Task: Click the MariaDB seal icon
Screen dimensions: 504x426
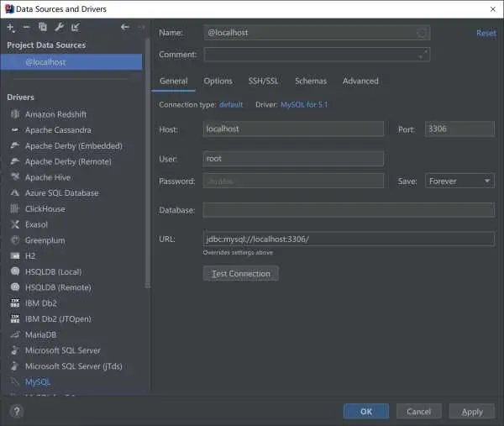Action: pos(15,334)
